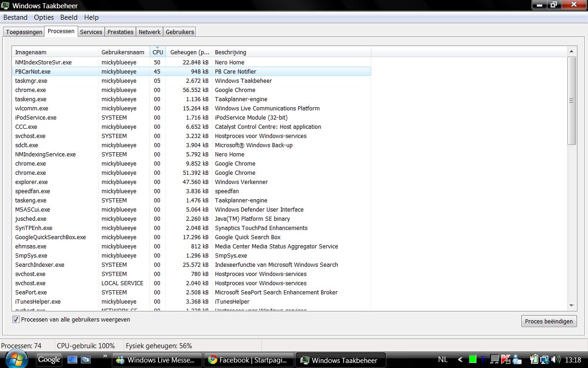Viewport: 588px width, 368px height.
Task: Open the Beeld menu
Action: coord(69,17)
